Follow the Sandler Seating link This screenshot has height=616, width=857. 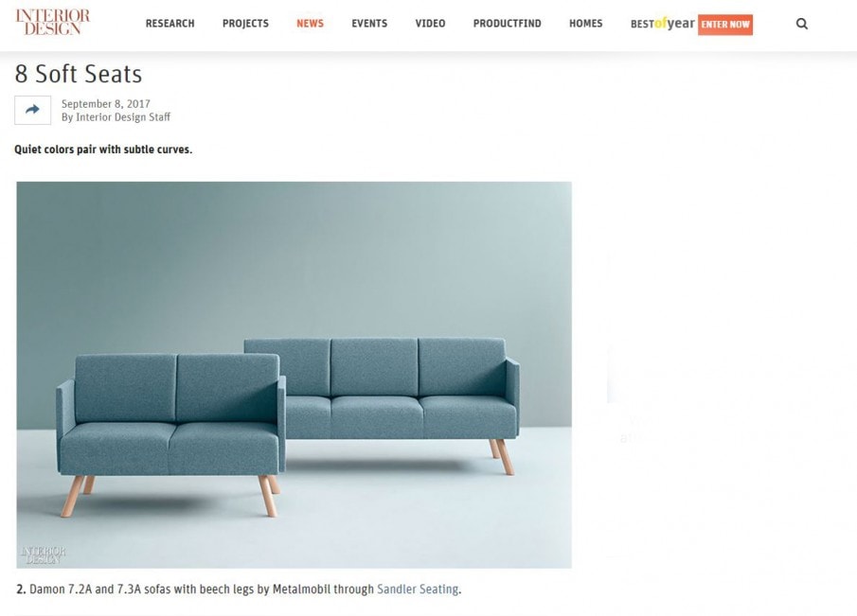click(x=418, y=590)
